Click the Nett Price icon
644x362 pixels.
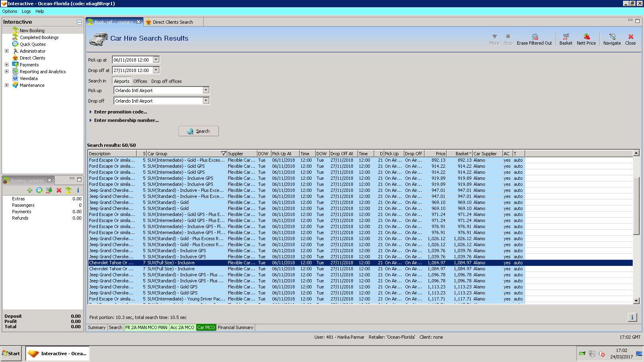point(586,37)
